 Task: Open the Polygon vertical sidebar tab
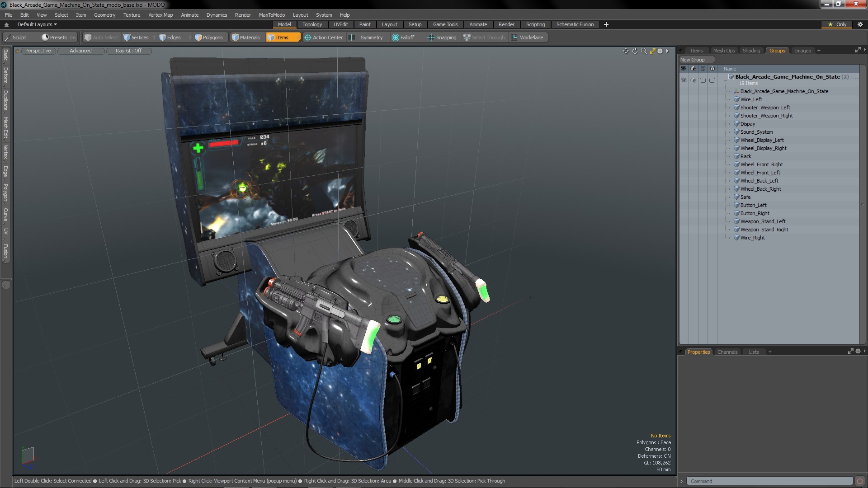coord(5,192)
